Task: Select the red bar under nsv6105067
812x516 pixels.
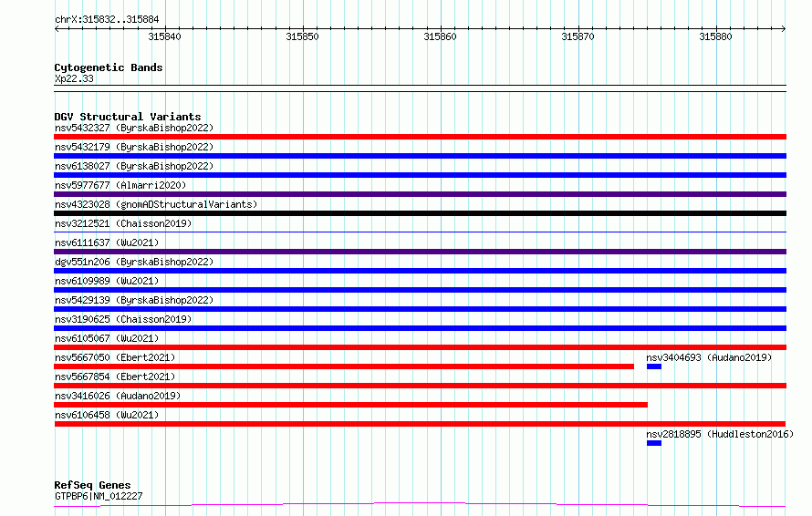Action: (420, 347)
